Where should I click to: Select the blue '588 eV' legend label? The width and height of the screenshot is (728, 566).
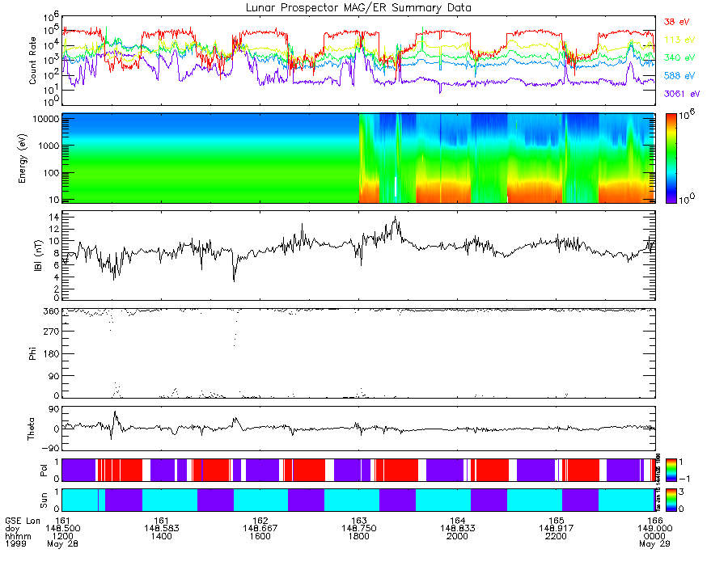click(x=679, y=76)
